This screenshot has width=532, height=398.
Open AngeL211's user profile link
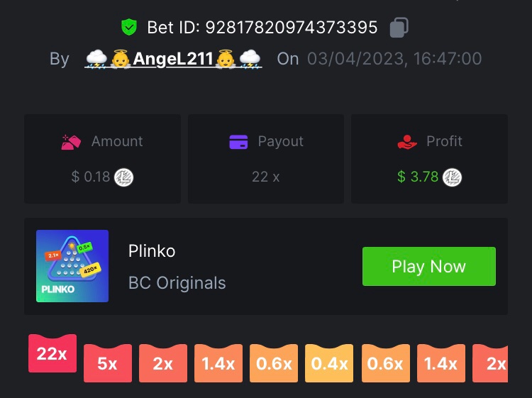173,59
